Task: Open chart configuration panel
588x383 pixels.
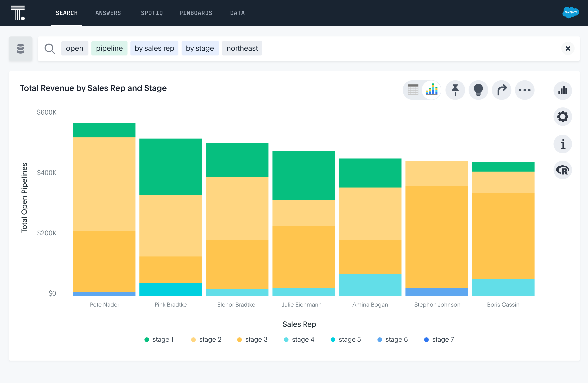Action: click(x=562, y=91)
